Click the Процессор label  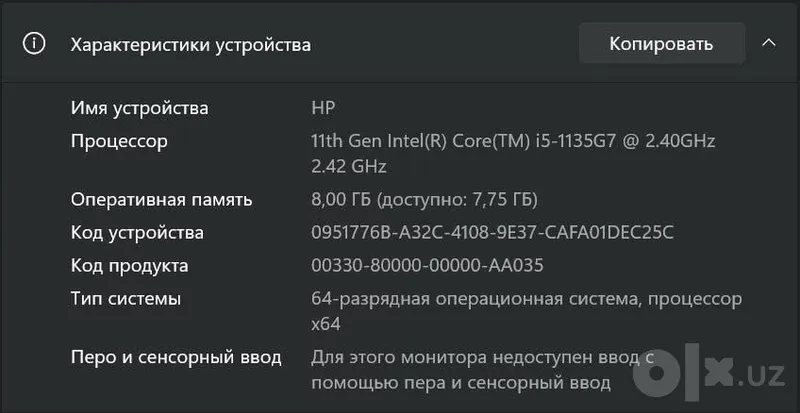(x=119, y=141)
